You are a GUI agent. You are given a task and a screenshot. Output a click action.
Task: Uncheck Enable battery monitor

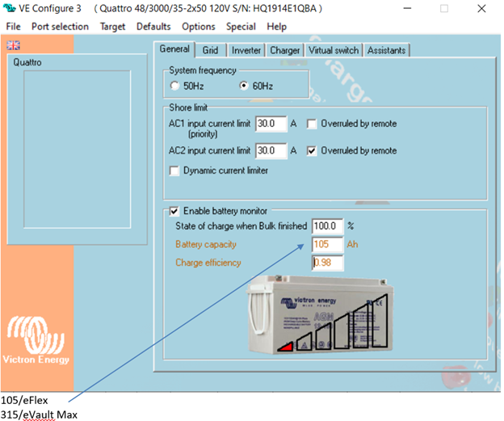click(174, 211)
